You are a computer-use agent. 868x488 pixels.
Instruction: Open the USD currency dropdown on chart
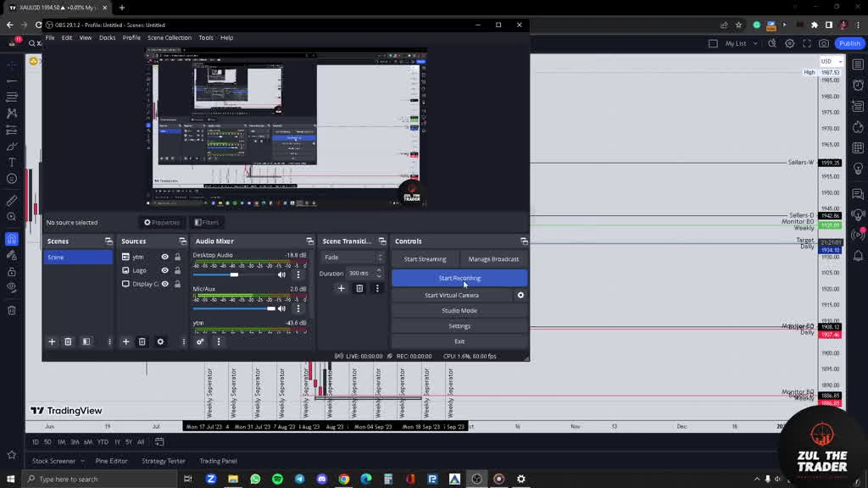click(x=830, y=61)
